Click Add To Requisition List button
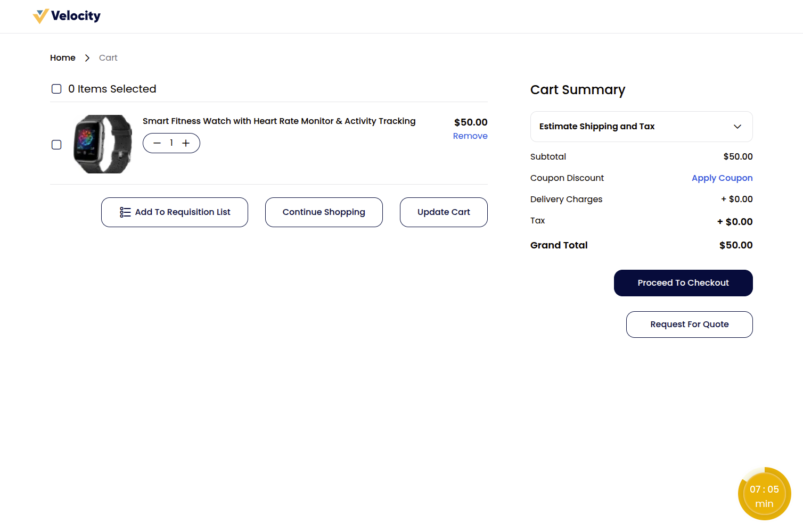The image size is (803, 532). click(175, 212)
